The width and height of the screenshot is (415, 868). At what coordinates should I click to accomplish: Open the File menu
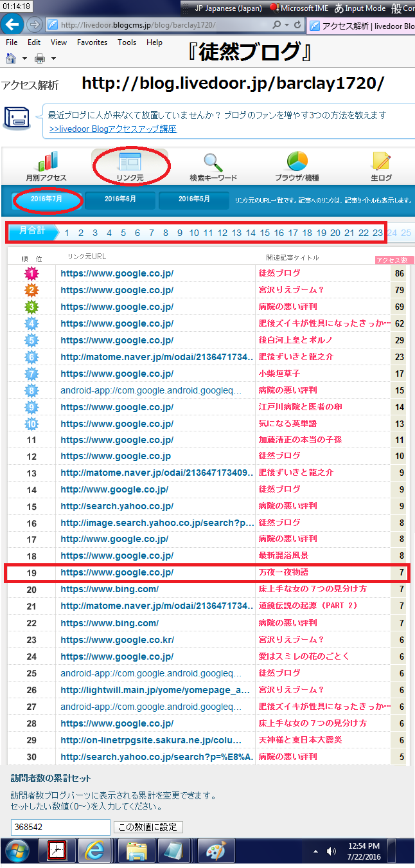coord(11,42)
